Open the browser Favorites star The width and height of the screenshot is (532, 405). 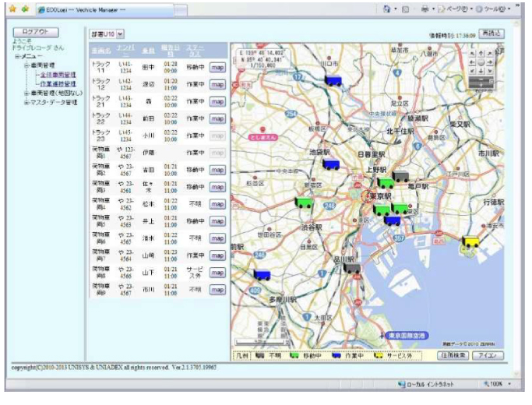tap(12, 9)
